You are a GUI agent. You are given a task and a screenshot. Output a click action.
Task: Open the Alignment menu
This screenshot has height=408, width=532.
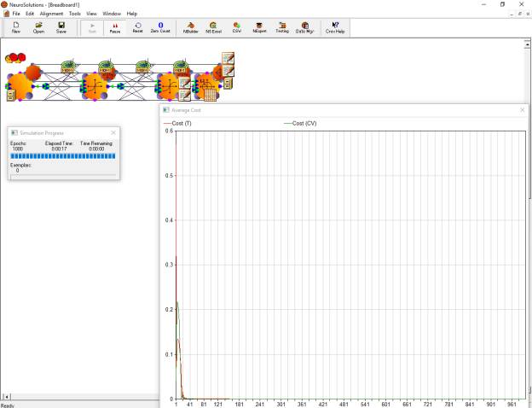[51, 14]
